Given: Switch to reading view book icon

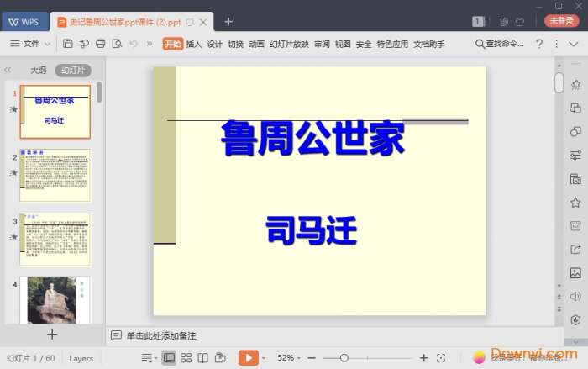Looking at the screenshot, I should tap(203, 358).
